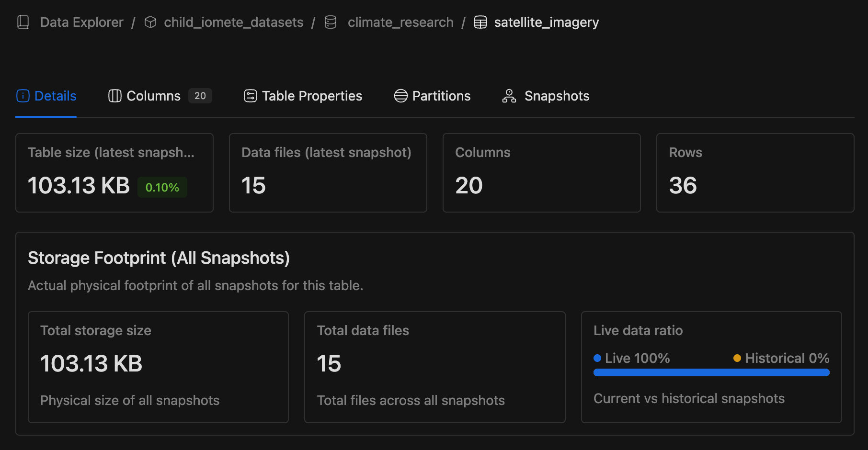868x450 pixels.
Task: Click the Live data ratio progress bar
Action: 710,372
